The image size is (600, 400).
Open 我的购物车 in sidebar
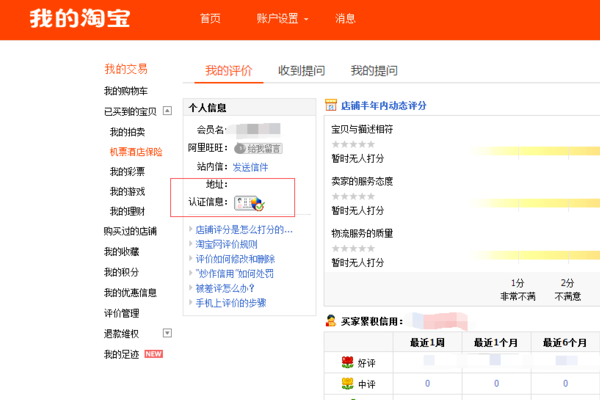[x=126, y=91]
